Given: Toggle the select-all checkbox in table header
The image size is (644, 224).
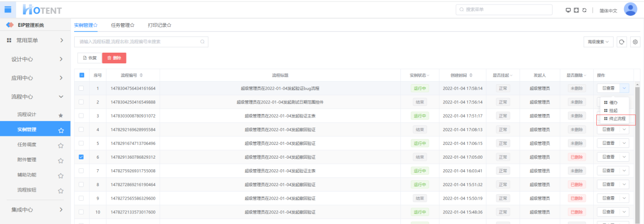Looking at the screenshot, I should pyautogui.click(x=82, y=76).
